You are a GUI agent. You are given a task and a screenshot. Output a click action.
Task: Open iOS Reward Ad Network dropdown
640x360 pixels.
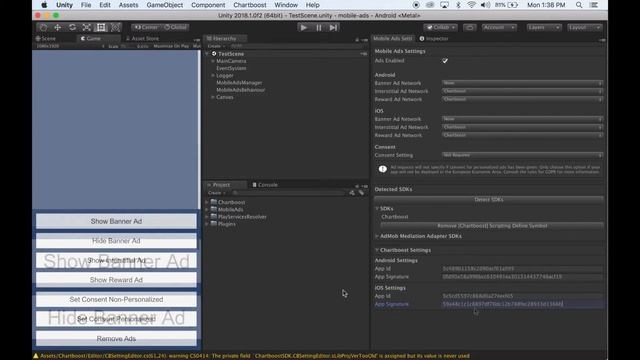point(522,135)
